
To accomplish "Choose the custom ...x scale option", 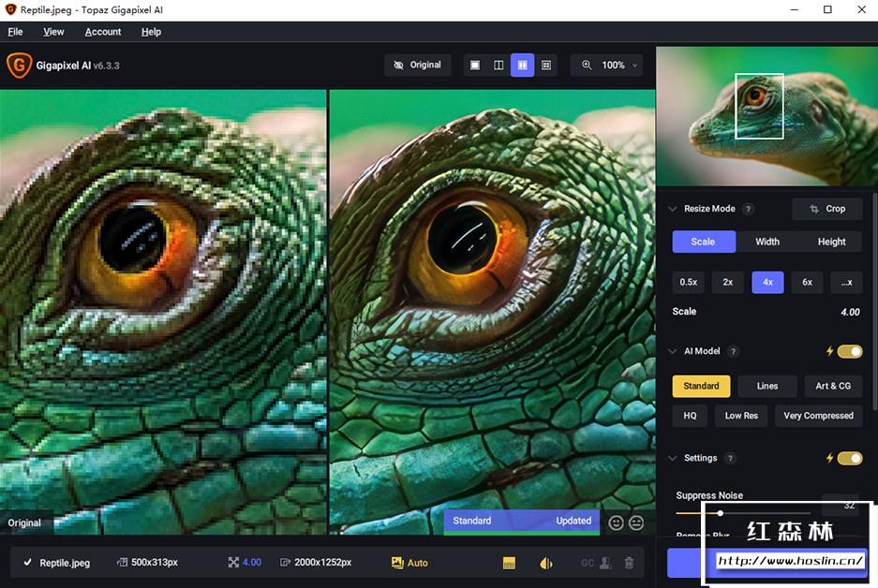I will coord(846,282).
